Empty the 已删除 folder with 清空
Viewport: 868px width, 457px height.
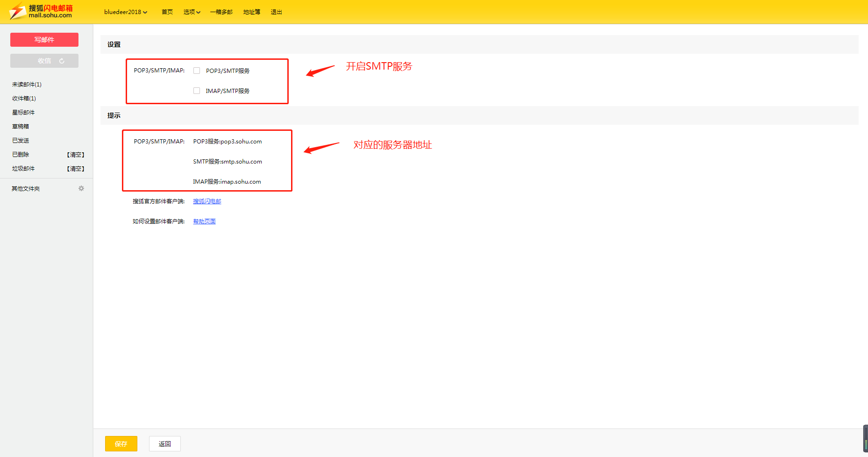pyautogui.click(x=76, y=155)
